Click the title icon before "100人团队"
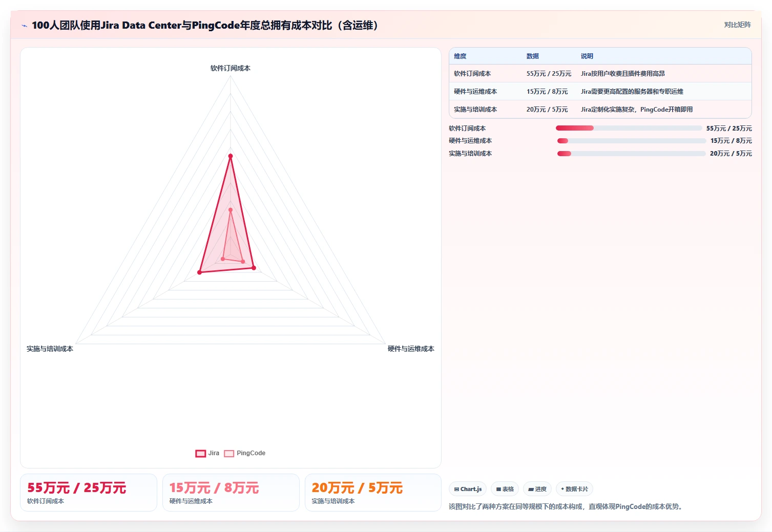Image resolution: width=772 pixels, height=532 pixels. point(24,26)
